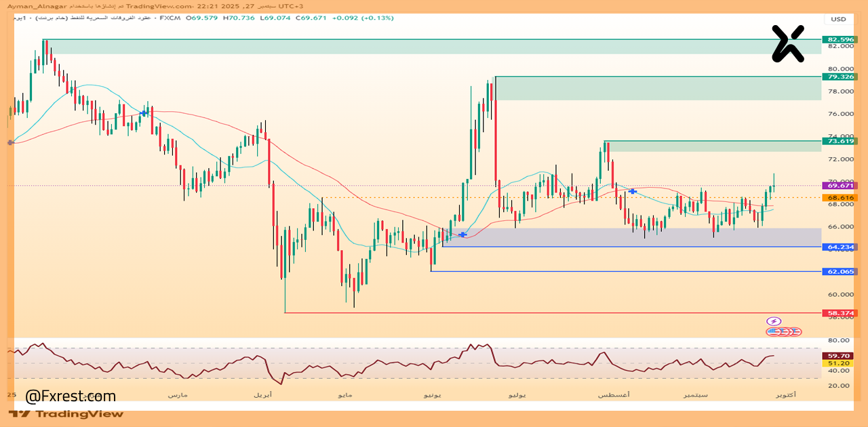Click the blue cross marker before March

tap(144, 113)
